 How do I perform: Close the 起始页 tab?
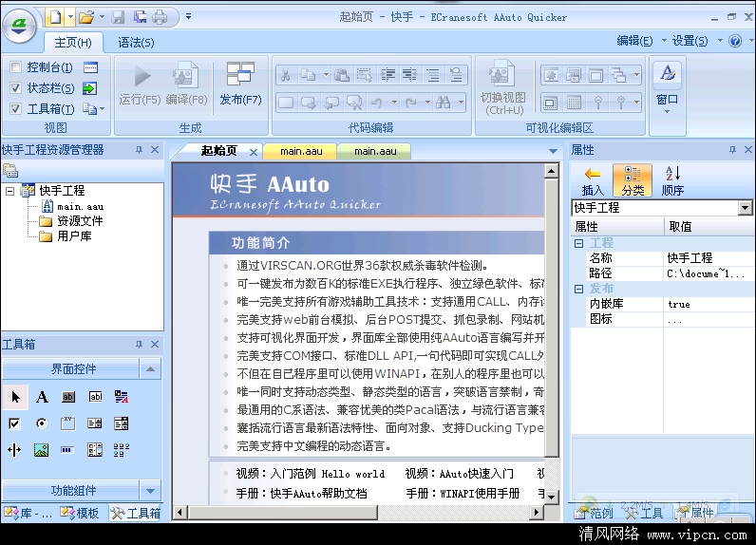[254, 152]
